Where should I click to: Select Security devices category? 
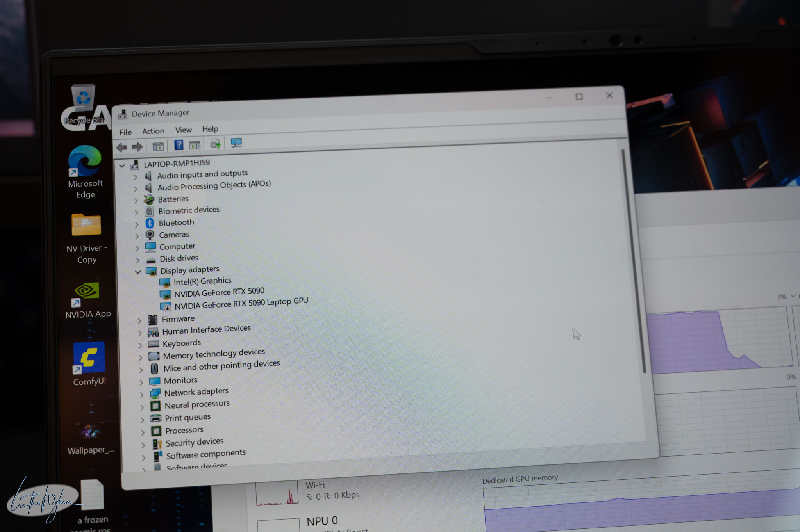point(195,443)
